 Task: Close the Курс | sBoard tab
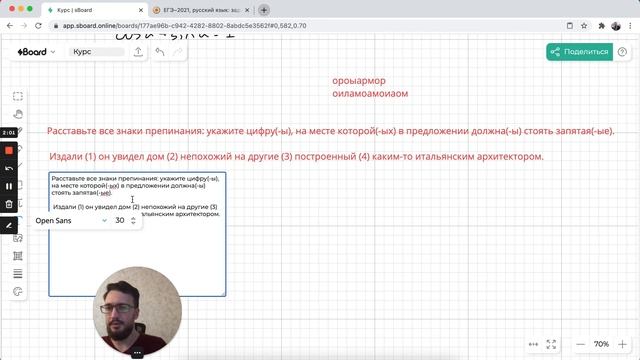[141, 10]
